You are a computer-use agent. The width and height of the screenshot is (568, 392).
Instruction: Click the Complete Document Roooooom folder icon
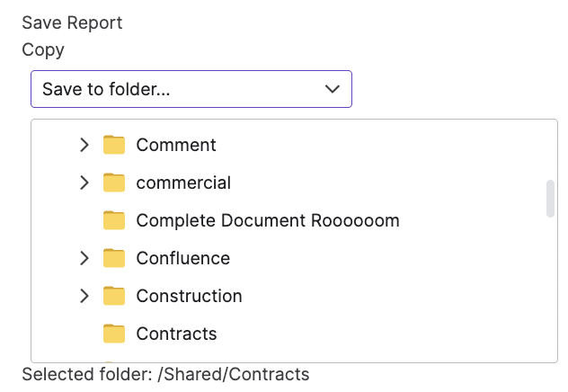[113, 220]
